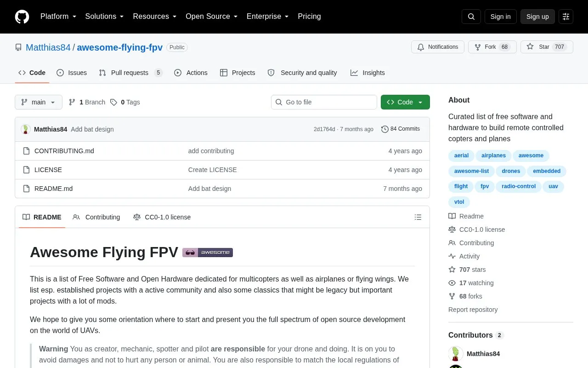Click Report repository link
588x368 pixels.
[x=473, y=310]
